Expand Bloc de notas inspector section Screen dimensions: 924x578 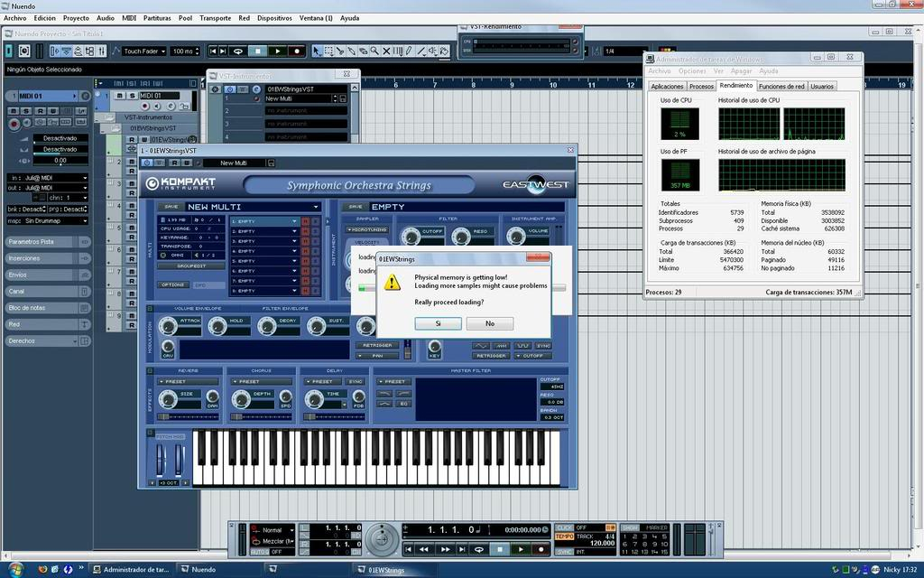(47, 308)
